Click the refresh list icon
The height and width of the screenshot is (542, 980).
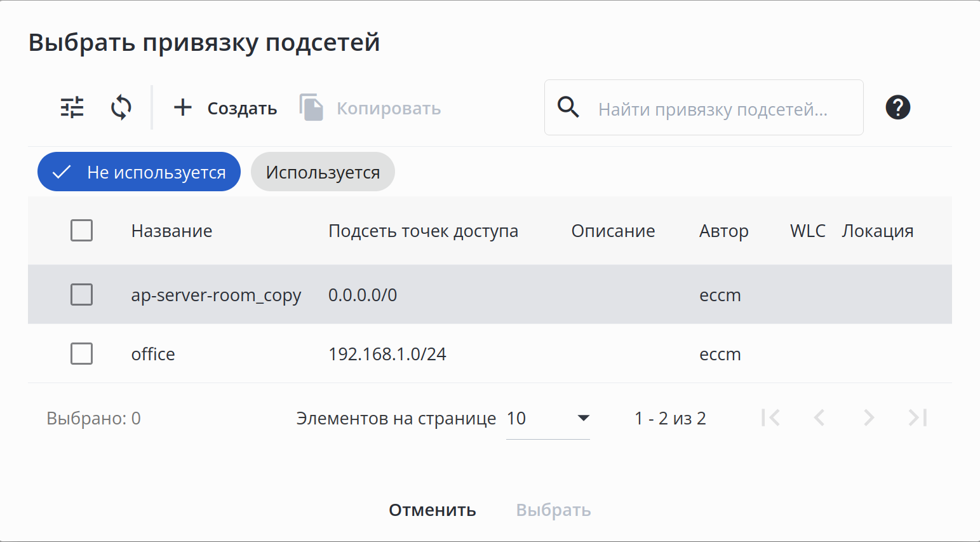[x=121, y=107]
